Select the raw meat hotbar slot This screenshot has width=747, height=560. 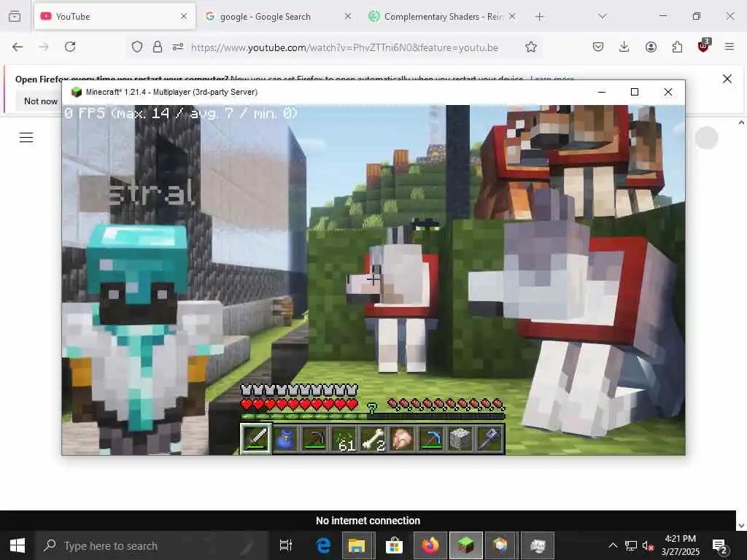(x=402, y=438)
